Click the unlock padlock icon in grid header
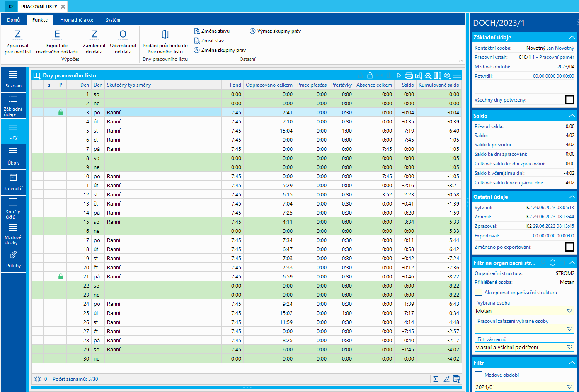 (370, 75)
